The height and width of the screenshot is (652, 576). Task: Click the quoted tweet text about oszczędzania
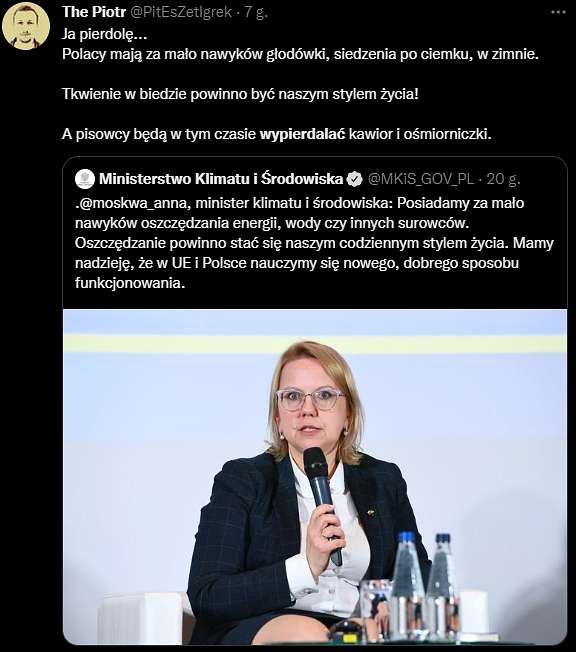coord(314,243)
